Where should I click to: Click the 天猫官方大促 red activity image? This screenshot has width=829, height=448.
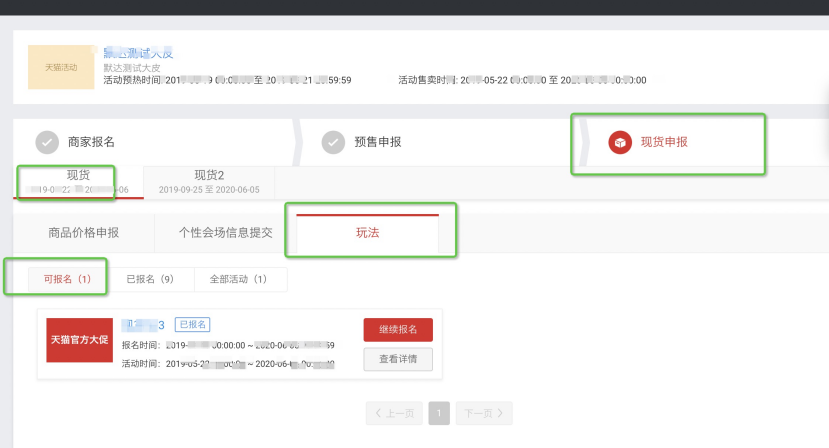pyautogui.click(x=80, y=341)
